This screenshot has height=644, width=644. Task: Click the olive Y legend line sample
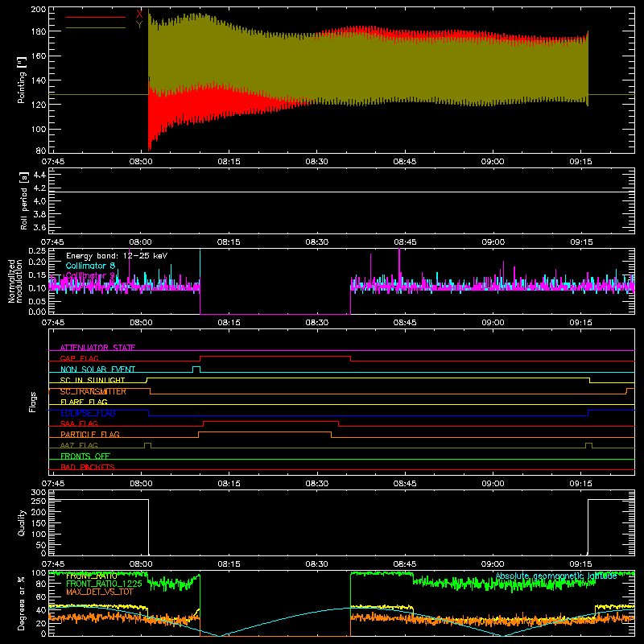pos(96,28)
